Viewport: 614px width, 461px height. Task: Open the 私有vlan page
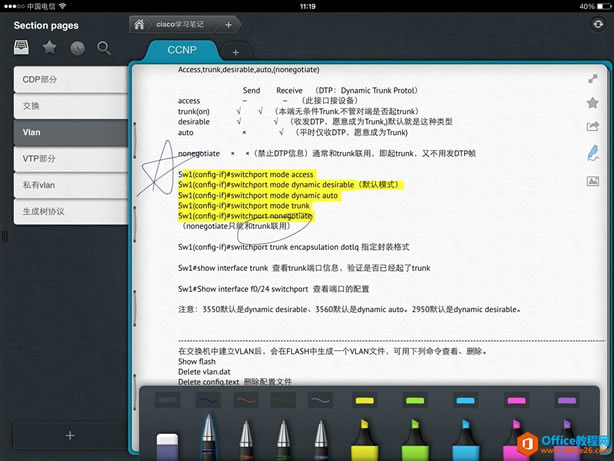pos(71,185)
